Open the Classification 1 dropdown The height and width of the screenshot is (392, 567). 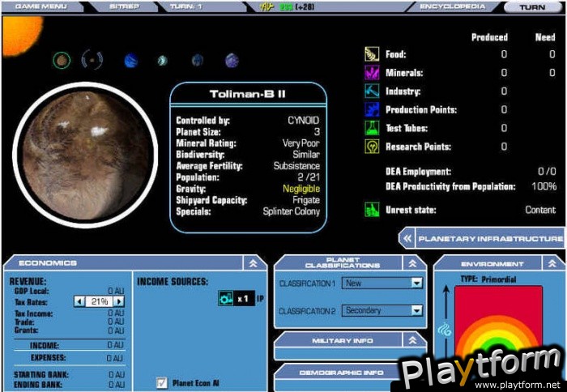416,283
